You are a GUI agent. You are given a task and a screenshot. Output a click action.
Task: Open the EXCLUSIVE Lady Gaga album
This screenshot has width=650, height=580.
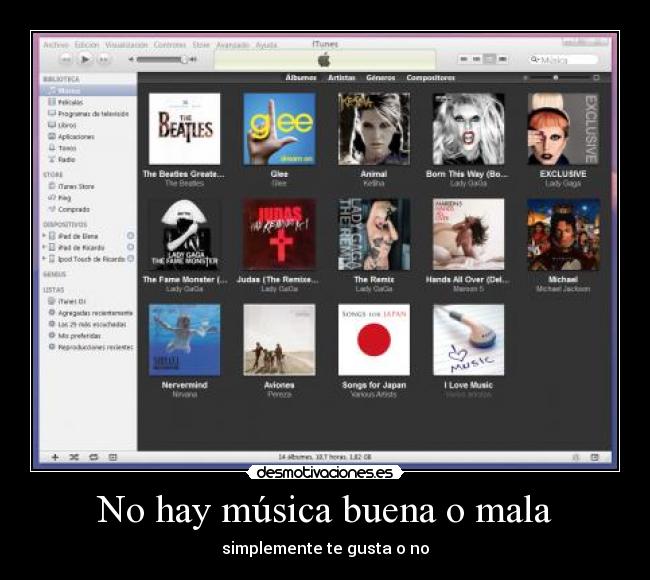563,129
